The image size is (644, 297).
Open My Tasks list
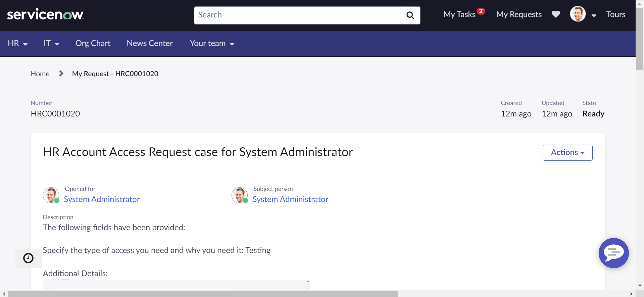pyautogui.click(x=459, y=14)
